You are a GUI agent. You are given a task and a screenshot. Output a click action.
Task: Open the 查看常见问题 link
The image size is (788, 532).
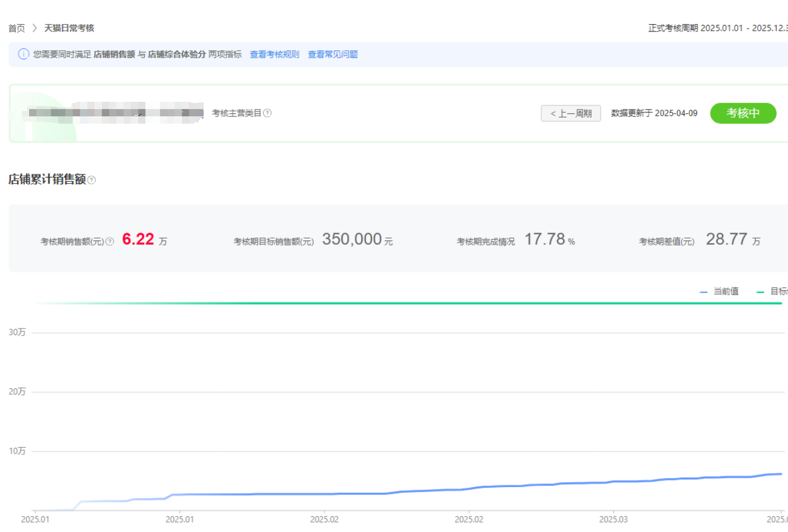click(x=333, y=55)
